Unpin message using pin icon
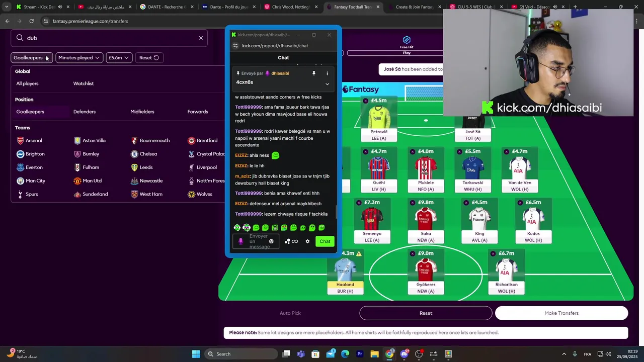Image resolution: width=644 pixels, height=362 pixels. [313, 73]
